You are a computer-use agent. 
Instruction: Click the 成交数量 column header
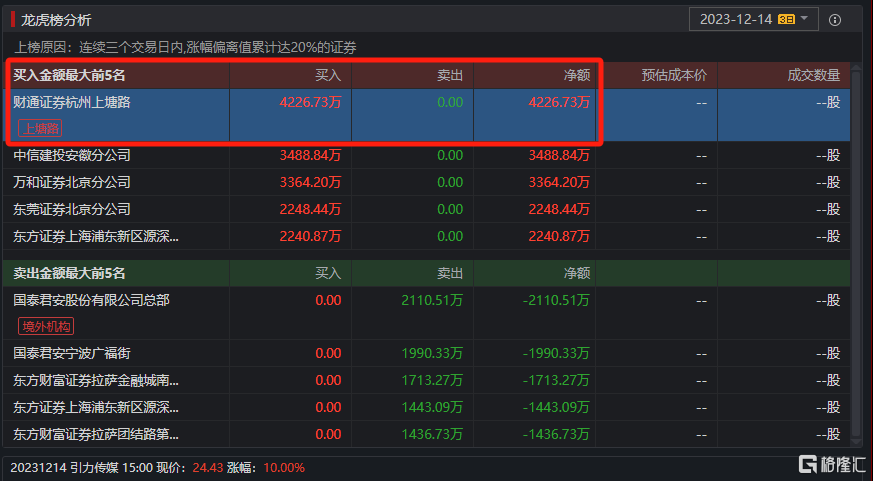coord(813,75)
